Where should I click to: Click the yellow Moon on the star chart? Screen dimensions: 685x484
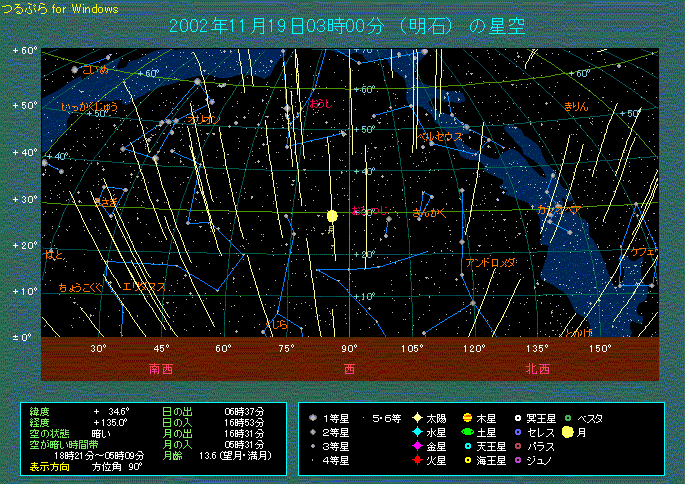tap(332, 216)
